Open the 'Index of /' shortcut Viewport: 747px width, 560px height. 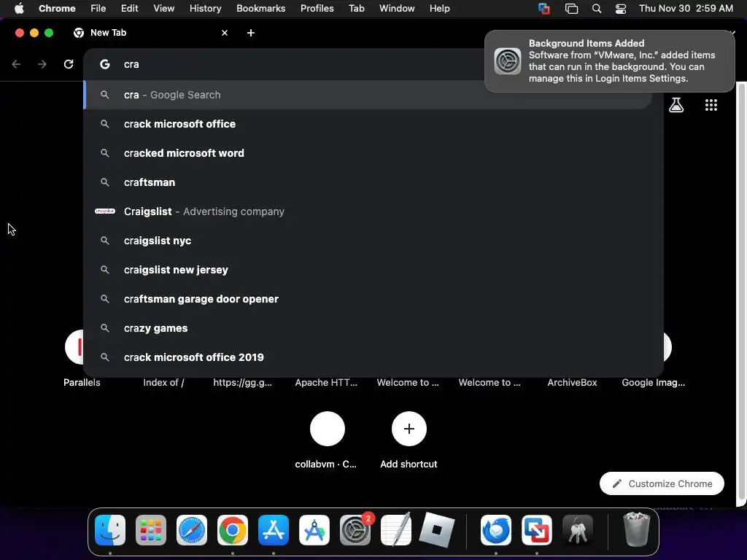(x=163, y=382)
